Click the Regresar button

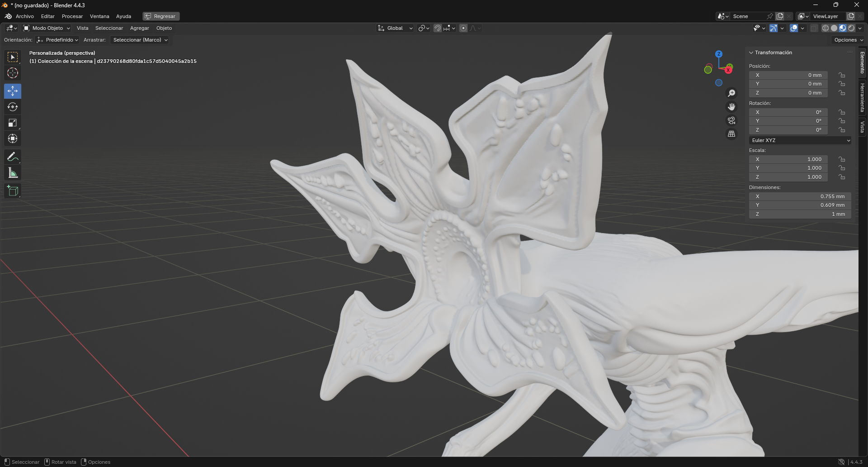pos(160,16)
